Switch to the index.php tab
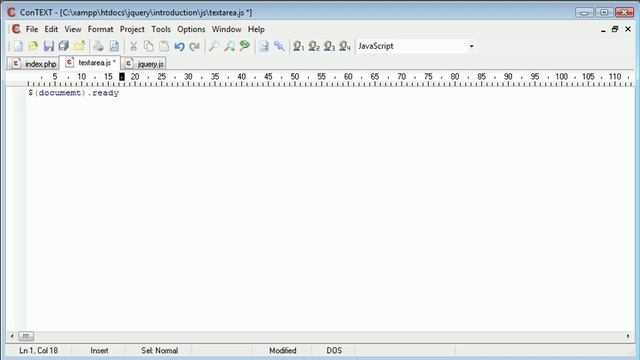This screenshot has height=360, width=640. [34, 64]
